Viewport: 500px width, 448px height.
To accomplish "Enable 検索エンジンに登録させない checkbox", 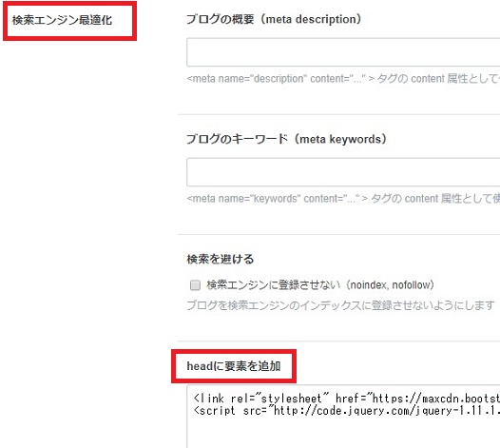I will pyautogui.click(x=195, y=285).
